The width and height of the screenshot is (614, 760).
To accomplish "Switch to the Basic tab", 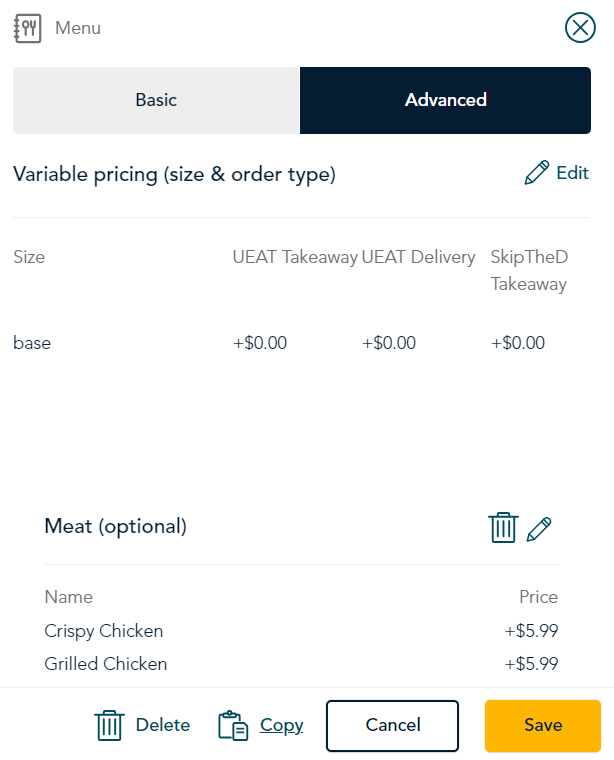I will click(157, 100).
